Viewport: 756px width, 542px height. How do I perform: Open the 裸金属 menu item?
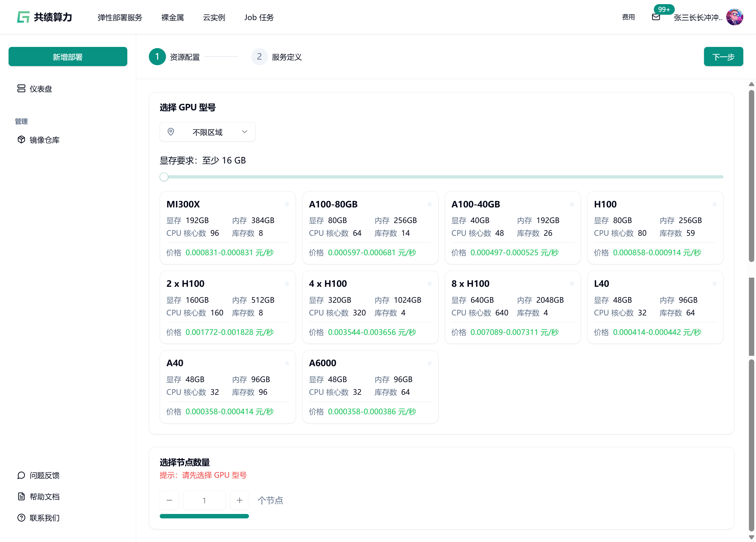click(172, 17)
